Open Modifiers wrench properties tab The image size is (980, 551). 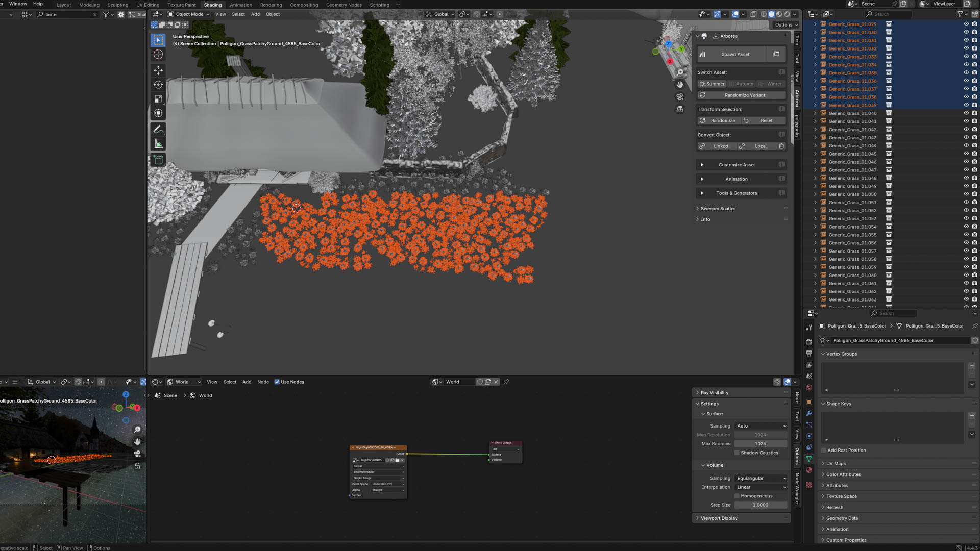point(809,413)
